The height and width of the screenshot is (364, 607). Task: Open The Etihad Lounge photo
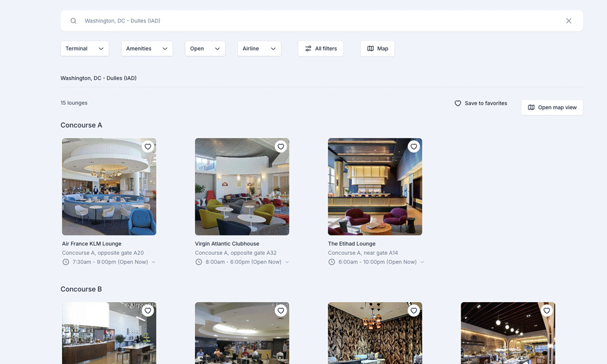click(375, 187)
